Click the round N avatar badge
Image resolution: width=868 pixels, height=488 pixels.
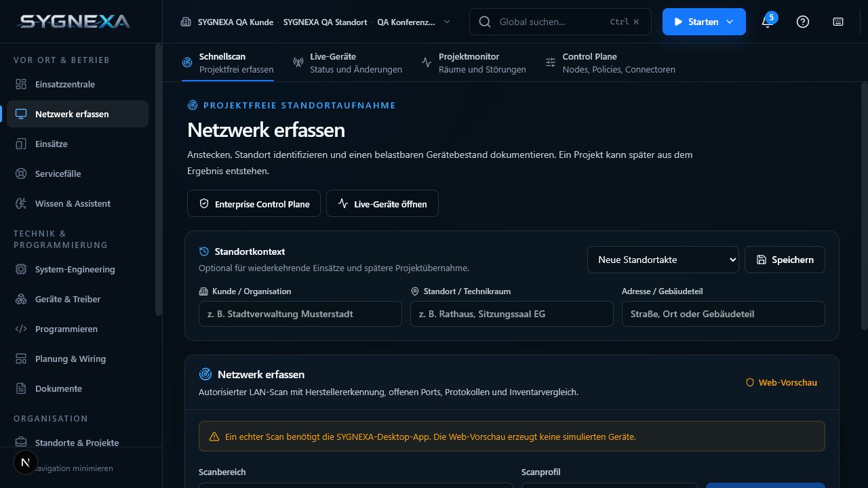point(25,463)
